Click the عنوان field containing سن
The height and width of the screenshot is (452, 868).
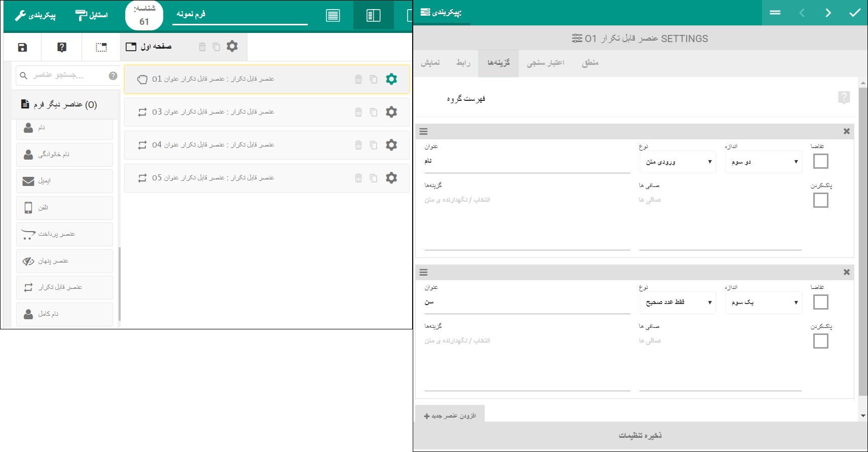pyautogui.click(x=527, y=303)
